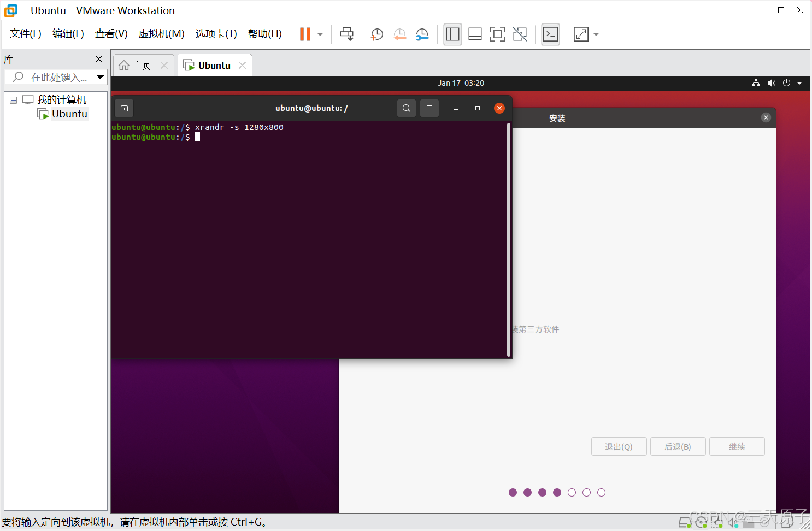
Task: Click the Ubuntu volume indicator
Action: tap(772, 83)
